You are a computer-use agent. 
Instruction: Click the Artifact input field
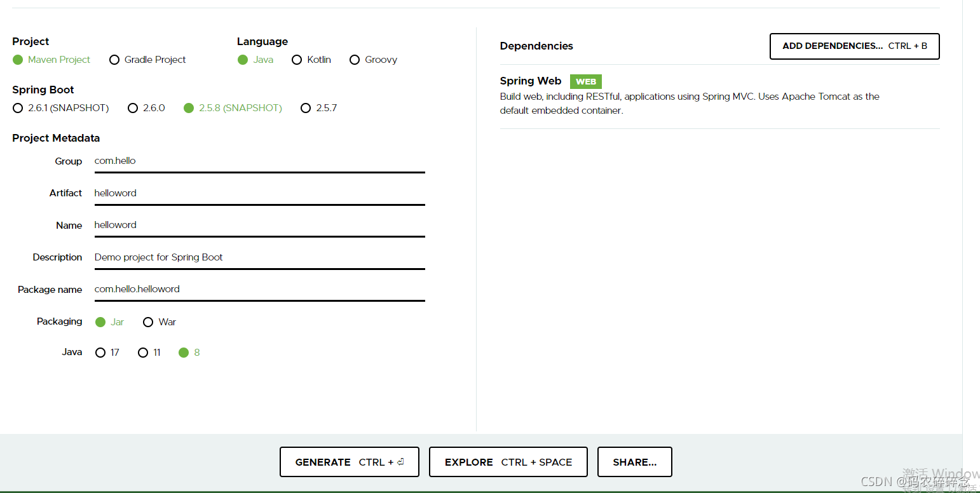click(x=259, y=193)
